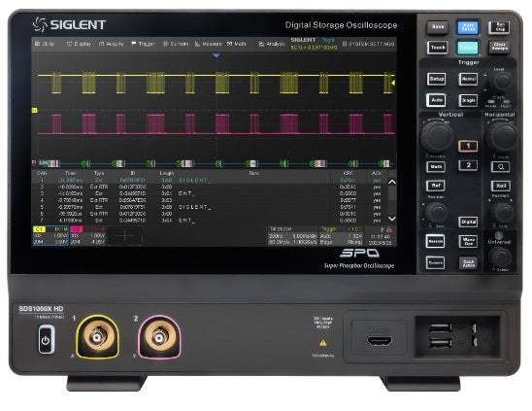Tap the Quick Action button
The image size is (532, 411).
pos(468,263)
